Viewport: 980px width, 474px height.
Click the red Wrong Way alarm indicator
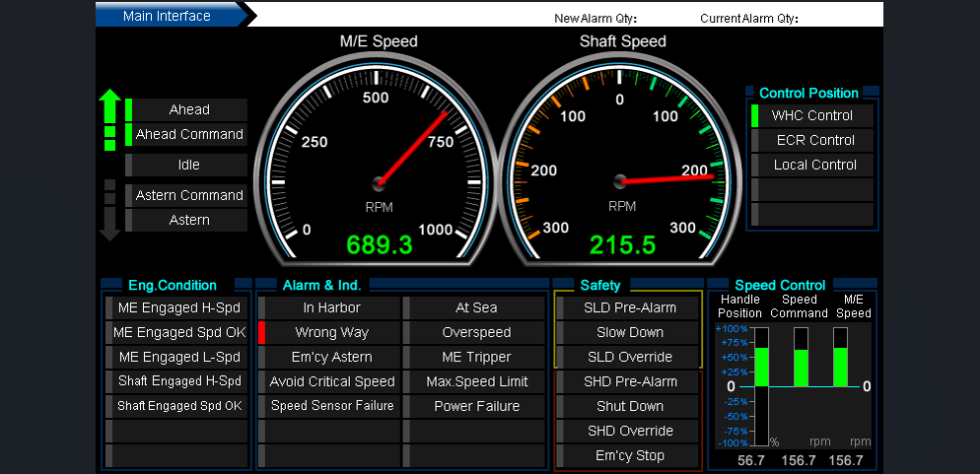262,333
